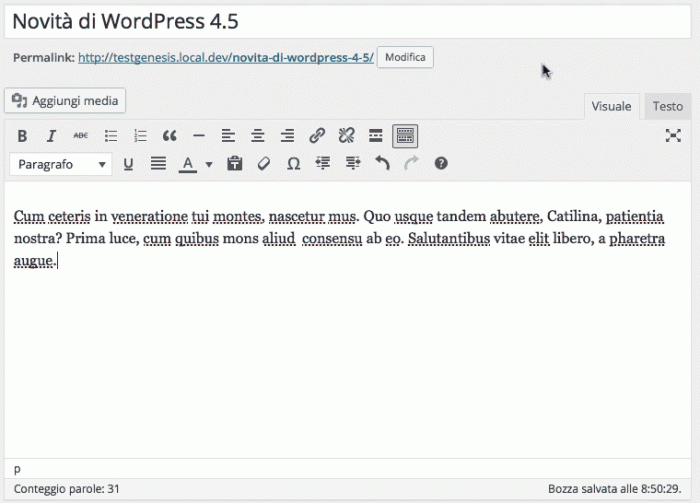The image size is (700, 503).
Task: Remove link with the unlink icon
Action: (x=346, y=135)
